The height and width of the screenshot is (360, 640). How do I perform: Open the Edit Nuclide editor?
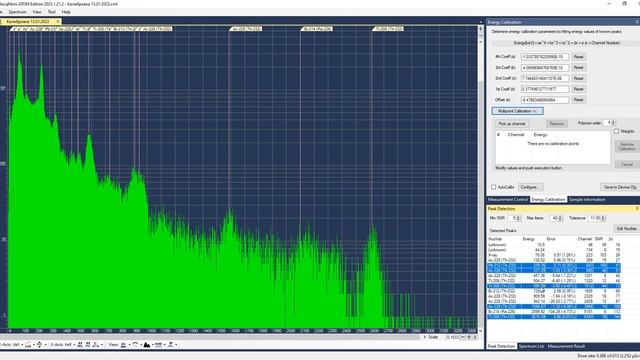click(x=627, y=229)
